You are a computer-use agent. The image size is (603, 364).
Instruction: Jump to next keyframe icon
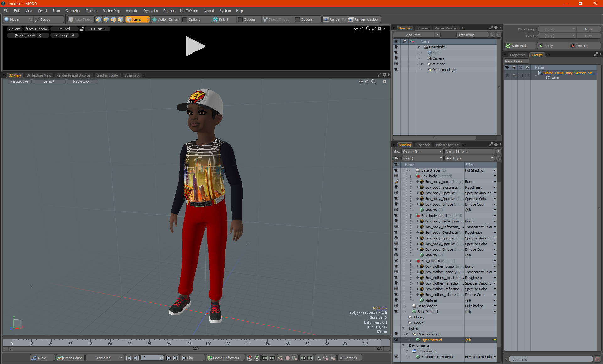(303, 358)
